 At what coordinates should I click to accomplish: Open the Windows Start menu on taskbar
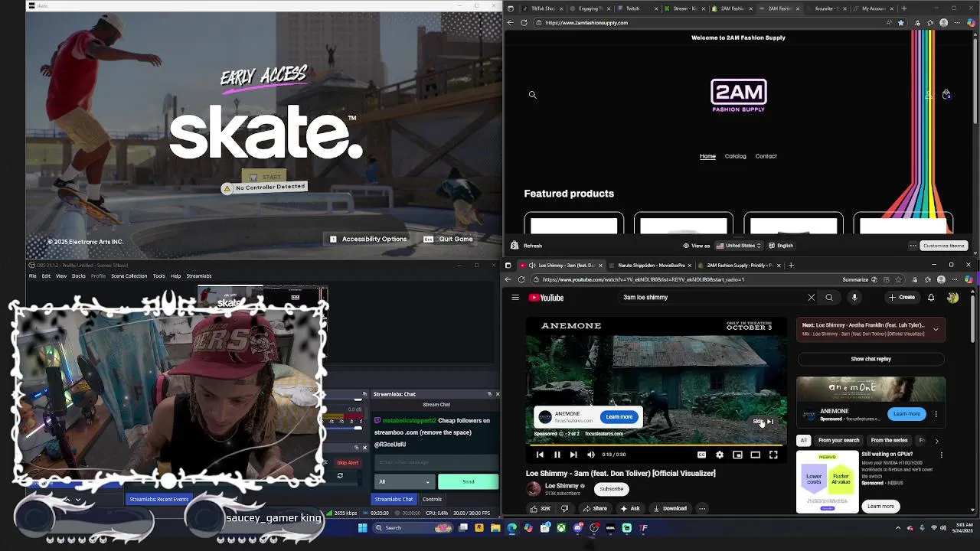click(363, 528)
